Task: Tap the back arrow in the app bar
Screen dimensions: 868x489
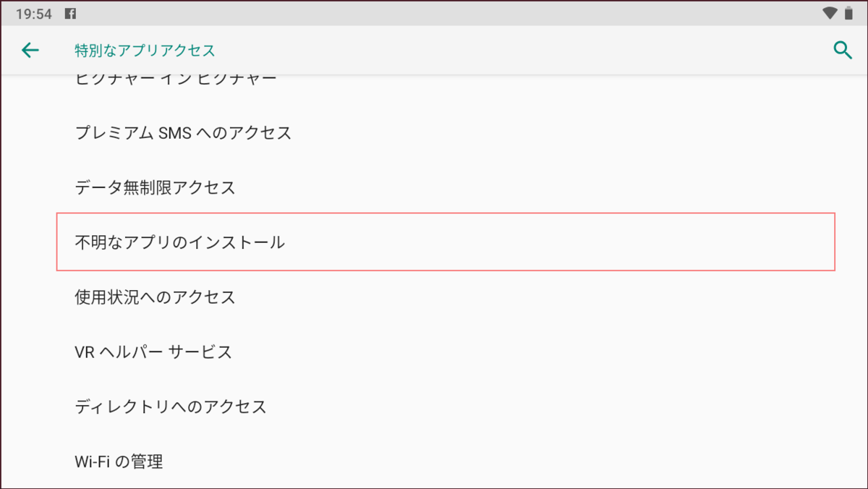Action: click(x=30, y=50)
